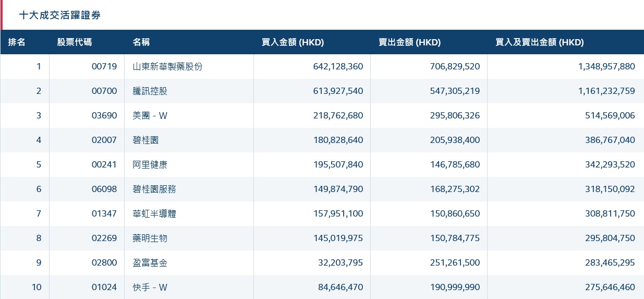Click the 騰訊控股 stock name
Screen dimensions: 644x299
point(150,91)
